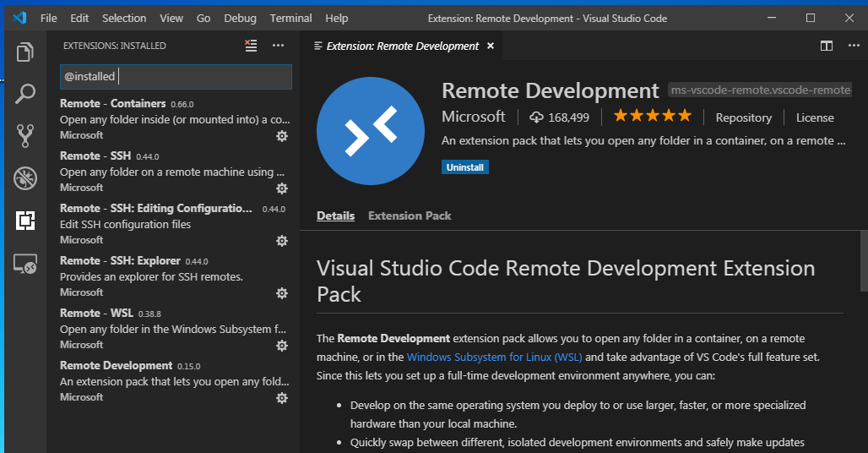Image resolution: width=868 pixels, height=453 pixels.
Task: Open the Help menu
Action: 337,19
